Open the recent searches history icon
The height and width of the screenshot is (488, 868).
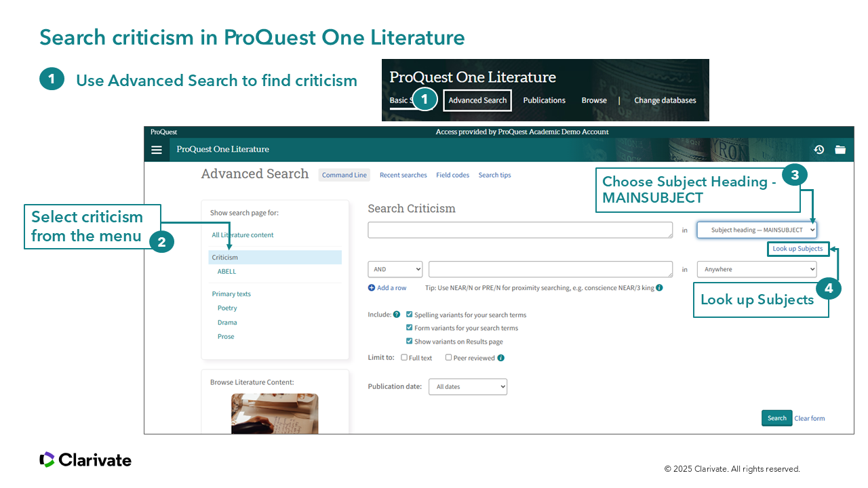click(819, 150)
